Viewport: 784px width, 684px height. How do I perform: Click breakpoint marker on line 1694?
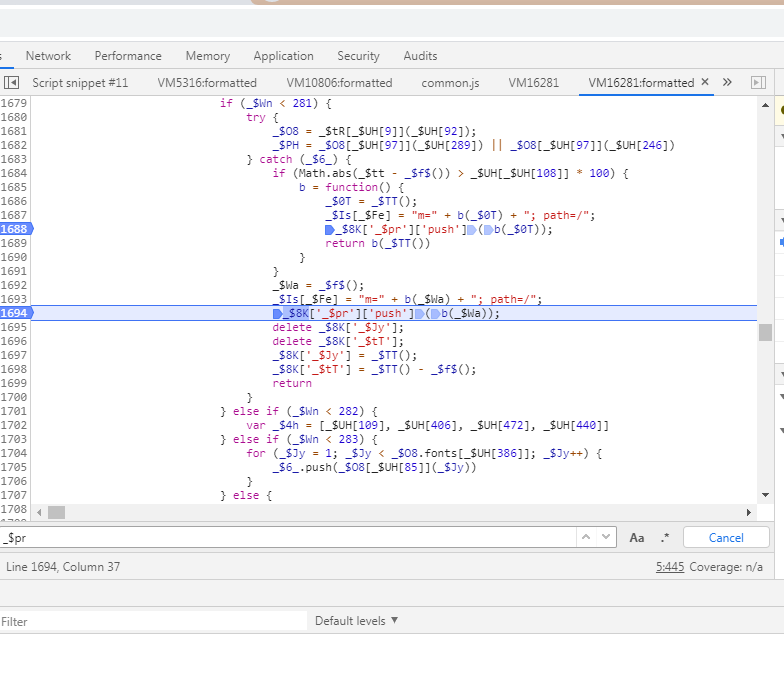tap(15, 313)
